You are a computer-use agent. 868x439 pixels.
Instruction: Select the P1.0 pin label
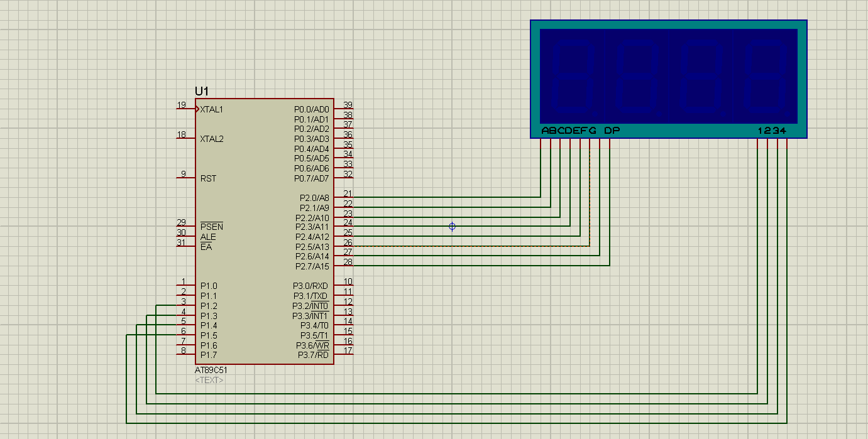[209, 286]
